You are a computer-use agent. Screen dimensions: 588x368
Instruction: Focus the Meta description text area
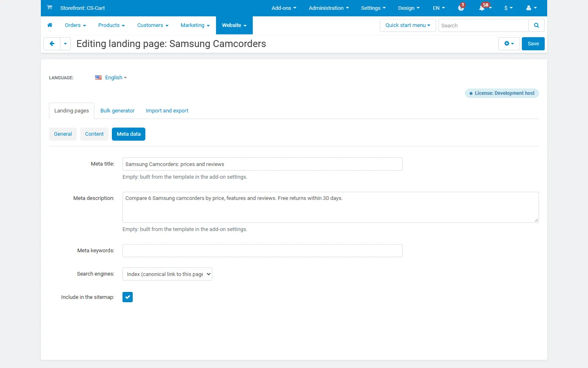(331, 207)
